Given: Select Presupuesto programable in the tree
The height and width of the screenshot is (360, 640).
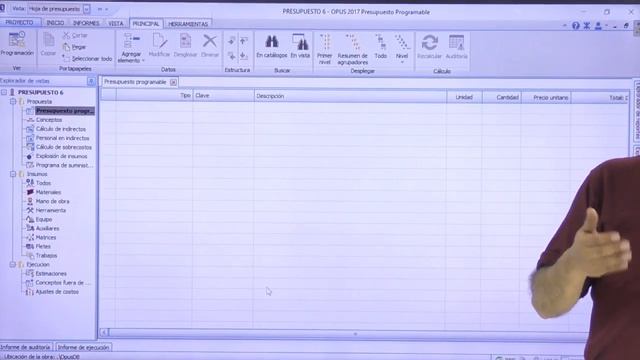Looking at the screenshot, I should click(64, 111).
